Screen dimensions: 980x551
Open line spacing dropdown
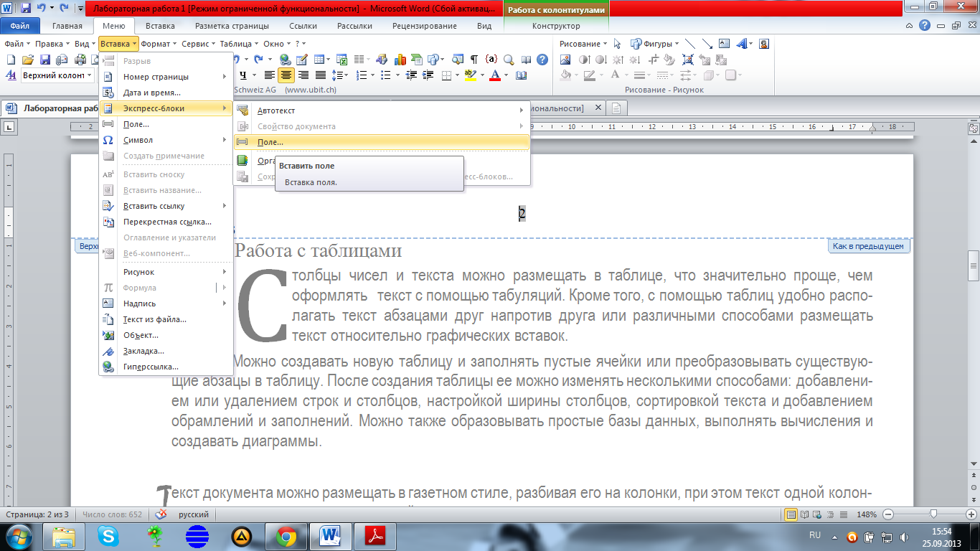(347, 75)
